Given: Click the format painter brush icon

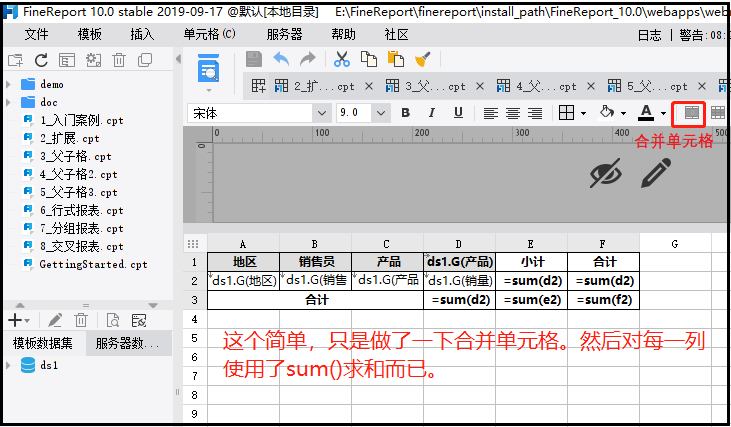Looking at the screenshot, I should pyautogui.click(x=422, y=60).
